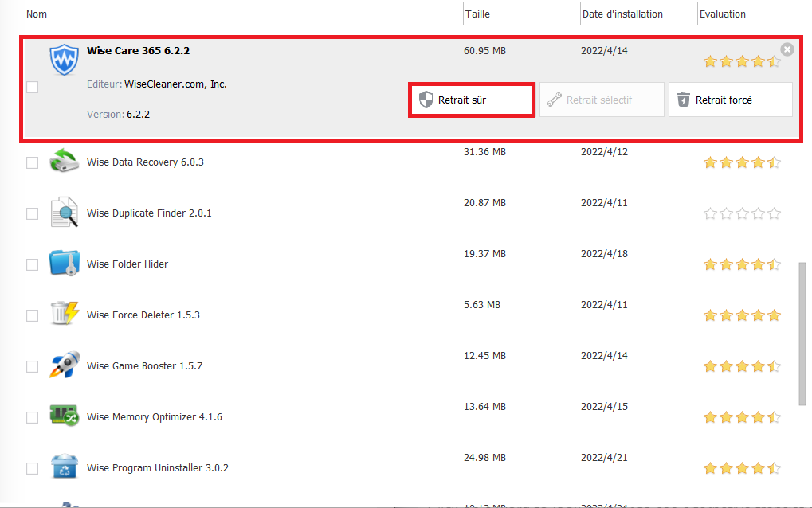Screen dimensions: 812x508
Task: Sort the list by the Nom column
Action: [x=37, y=14]
